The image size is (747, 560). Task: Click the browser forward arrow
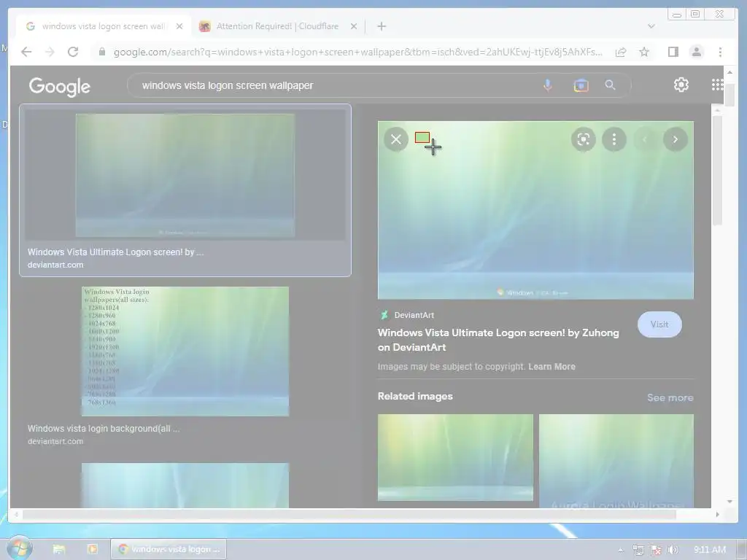(x=50, y=52)
